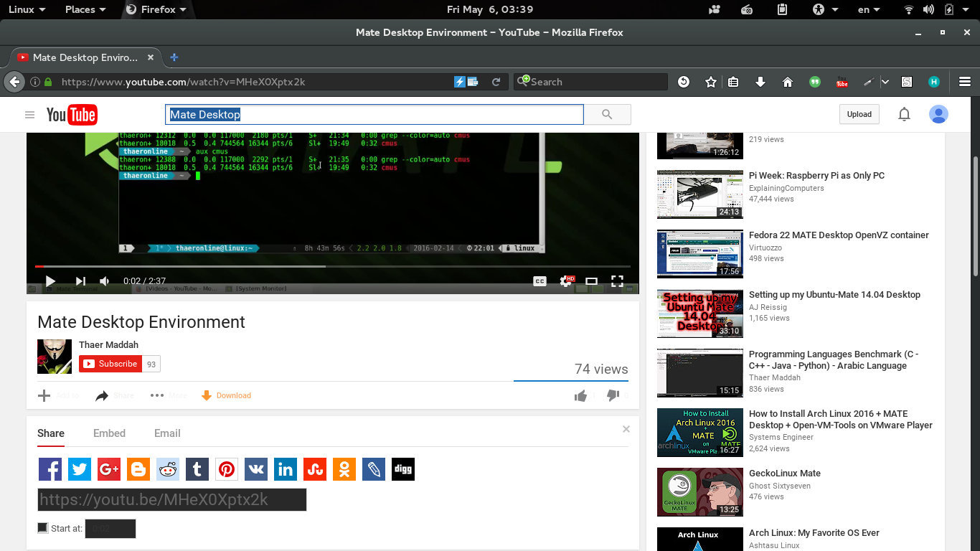
Task: Share the video on reddit
Action: pyautogui.click(x=168, y=470)
